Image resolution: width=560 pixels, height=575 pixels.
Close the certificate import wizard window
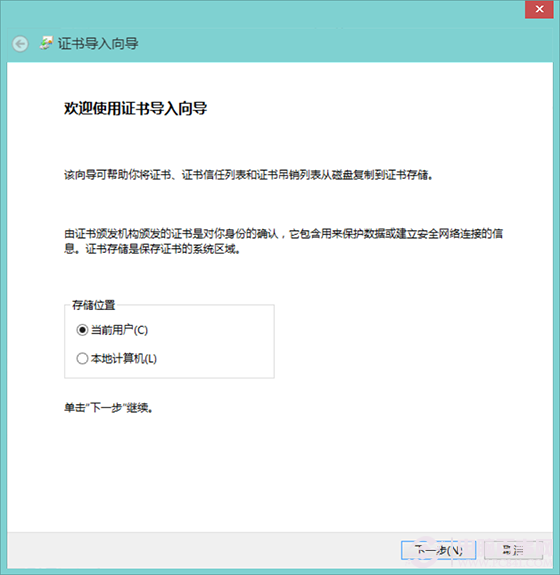539,9
